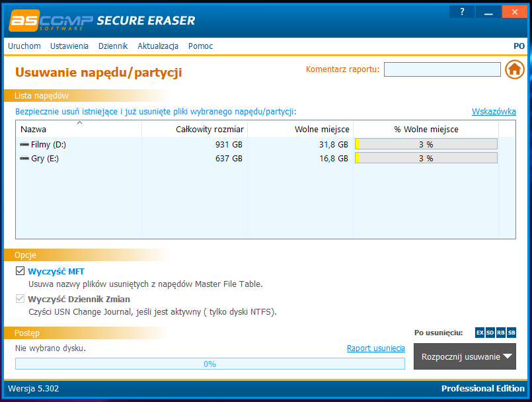Click the Wersja 5.302 status text
The height and width of the screenshot is (402, 532).
tap(33, 388)
